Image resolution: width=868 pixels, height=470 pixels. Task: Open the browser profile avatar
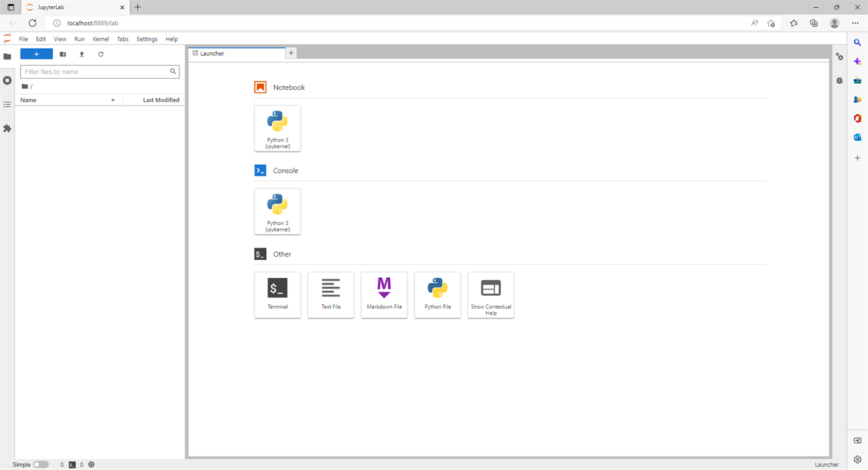pyautogui.click(x=834, y=23)
